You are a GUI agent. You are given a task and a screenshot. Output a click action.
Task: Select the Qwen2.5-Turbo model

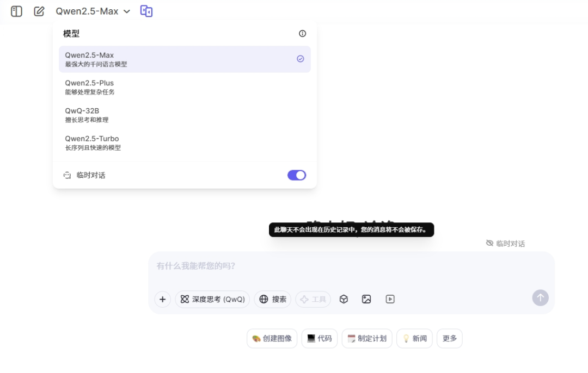[x=185, y=142]
